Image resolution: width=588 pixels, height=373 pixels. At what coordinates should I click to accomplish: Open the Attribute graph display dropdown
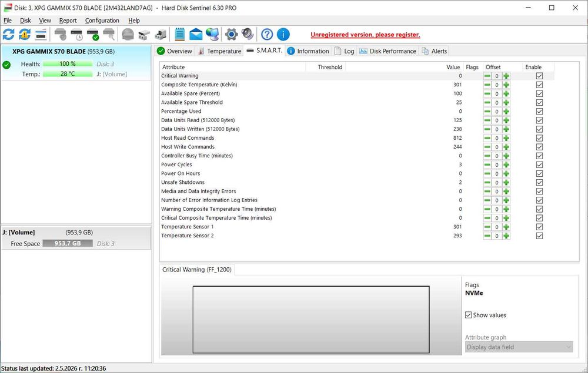pyautogui.click(x=519, y=347)
